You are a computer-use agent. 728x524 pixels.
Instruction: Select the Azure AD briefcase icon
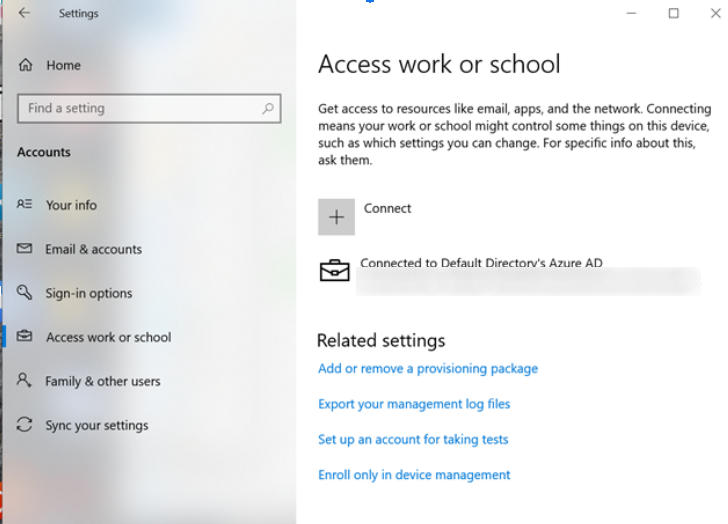click(x=334, y=271)
